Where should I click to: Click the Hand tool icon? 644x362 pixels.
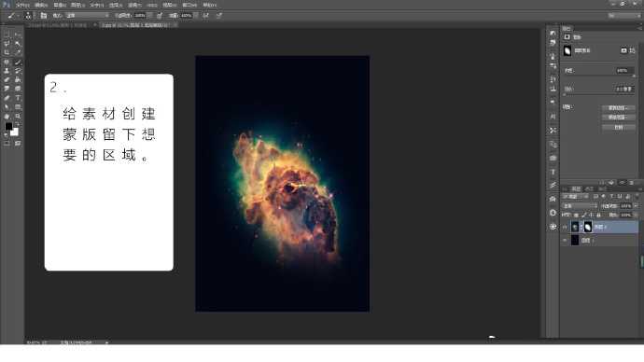pos(7,117)
